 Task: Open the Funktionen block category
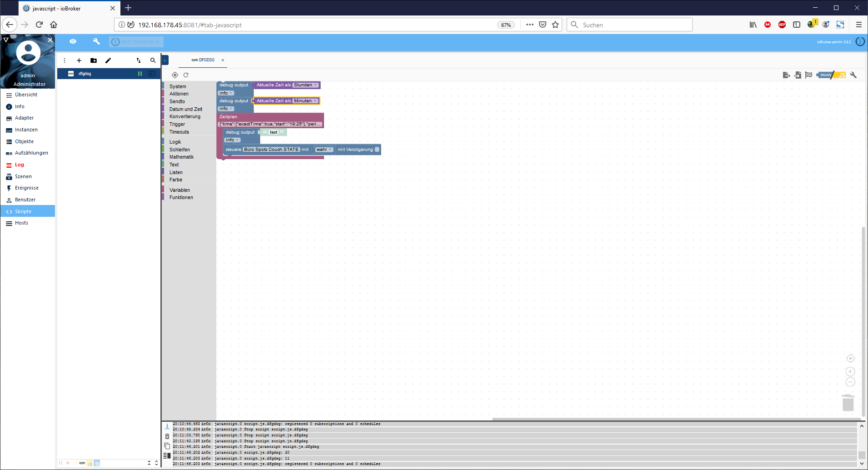(181, 198)
